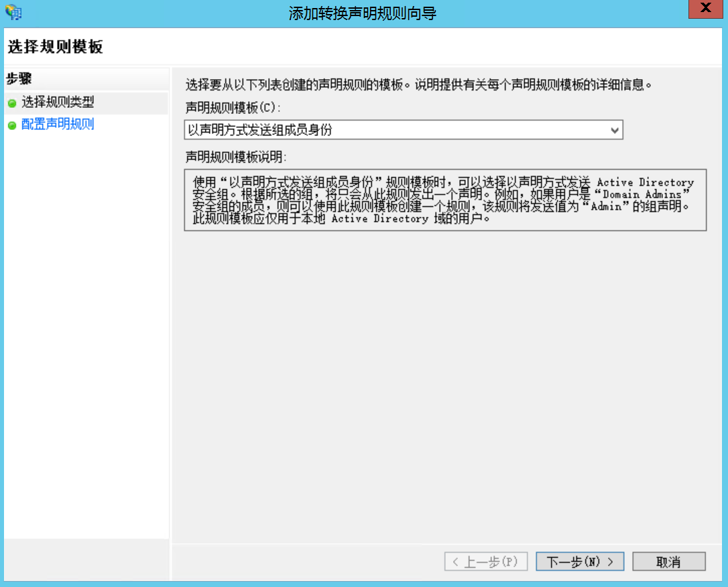Click the 声明规则模板(C) label
This screenshot has height=587, width=728.
[233, 108]
